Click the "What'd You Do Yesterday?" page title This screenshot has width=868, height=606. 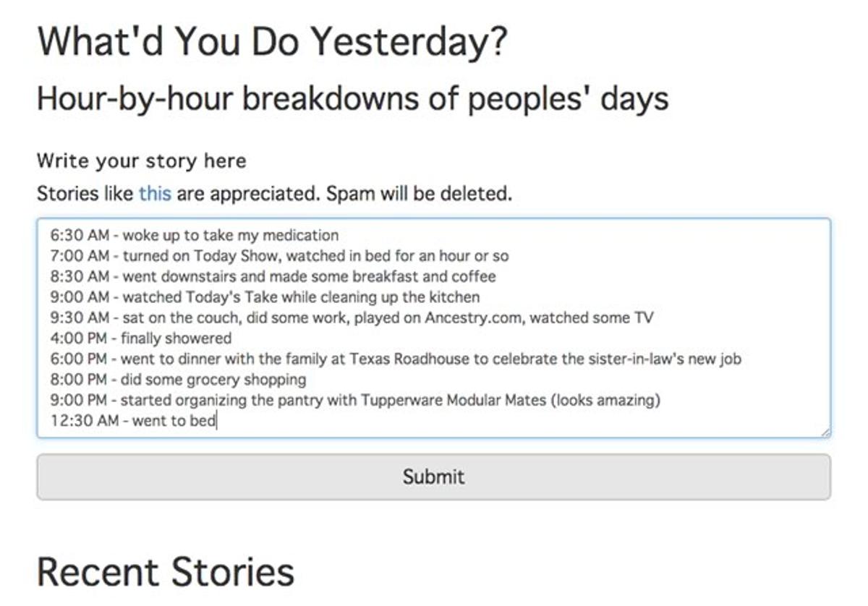(x=272, y=42)
